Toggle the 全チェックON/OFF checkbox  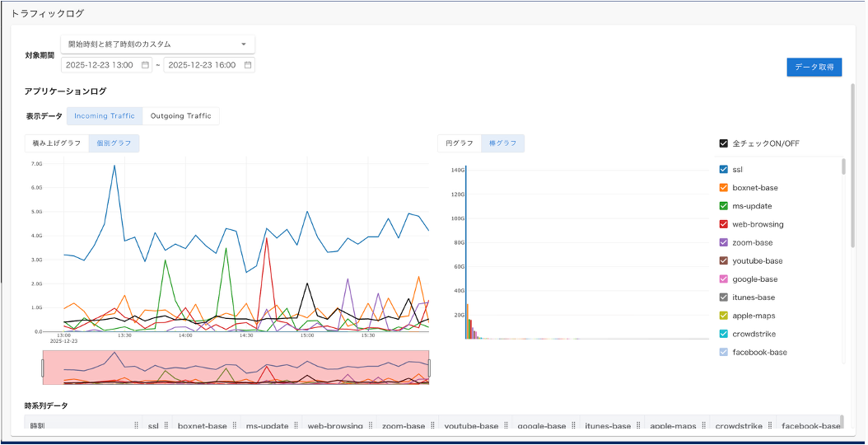pyautogui.click(x=723, y=143)
